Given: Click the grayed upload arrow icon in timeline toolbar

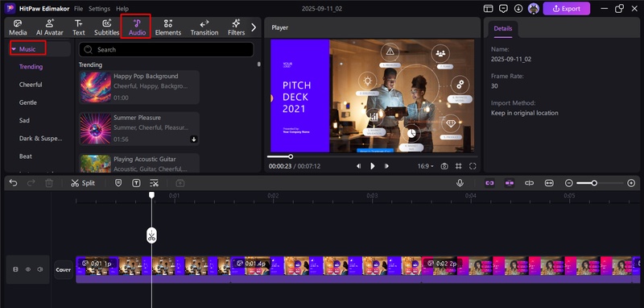Looking at the screenshot, I should (180, 183).
